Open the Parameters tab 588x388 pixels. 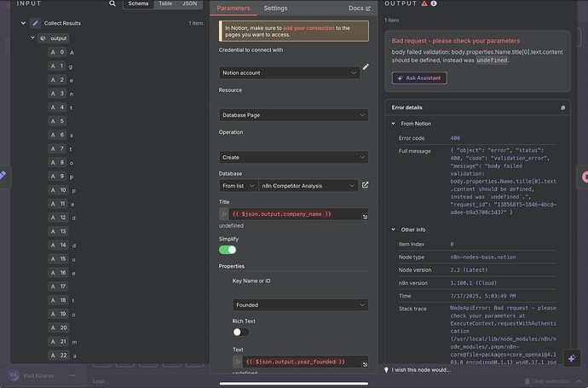[233, 8]
